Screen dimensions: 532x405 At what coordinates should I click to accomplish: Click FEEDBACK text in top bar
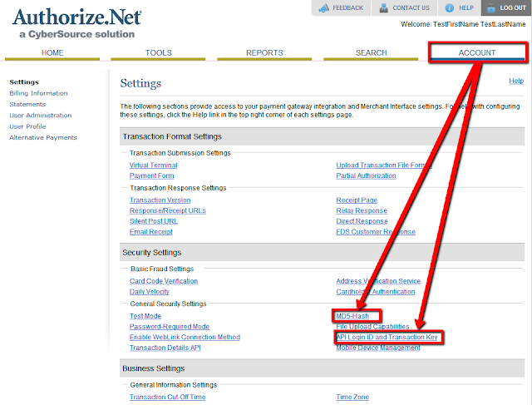347,7
